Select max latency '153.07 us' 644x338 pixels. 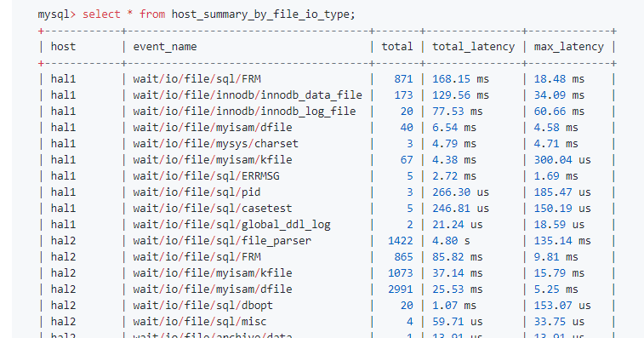[562, 306]
